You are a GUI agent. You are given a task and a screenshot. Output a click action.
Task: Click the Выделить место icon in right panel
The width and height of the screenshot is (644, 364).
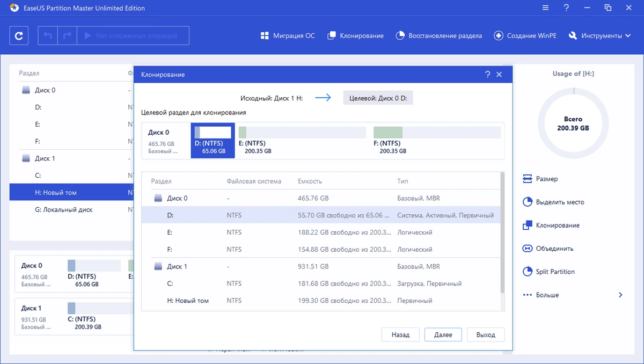[527, 202]
